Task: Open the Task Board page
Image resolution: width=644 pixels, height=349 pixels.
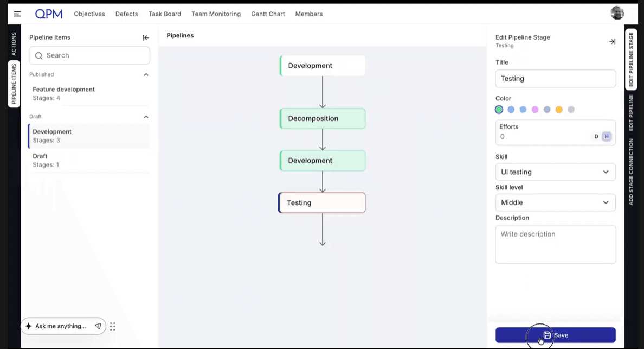Action: pyautogui.click(x=165, y=14)
